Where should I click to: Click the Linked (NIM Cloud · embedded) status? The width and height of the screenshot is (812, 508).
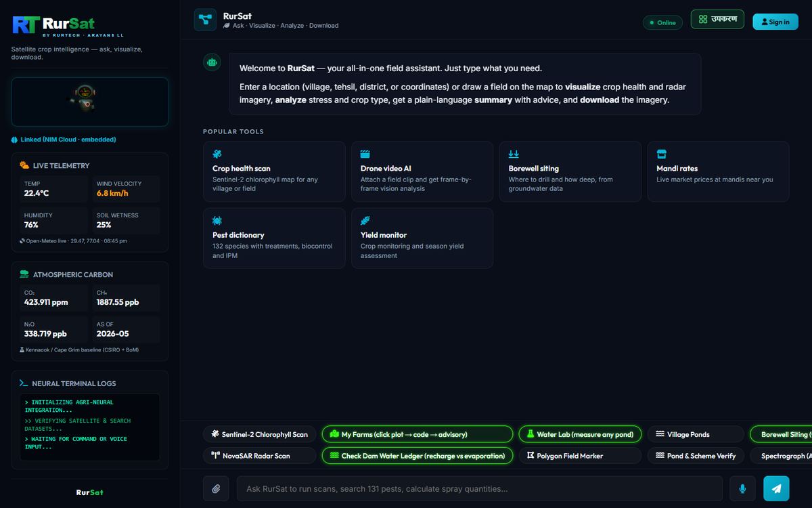64,140
